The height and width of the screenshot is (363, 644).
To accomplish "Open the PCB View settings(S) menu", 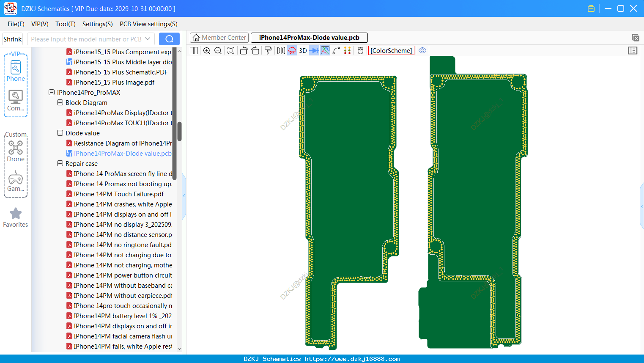I will pos(148,24).
